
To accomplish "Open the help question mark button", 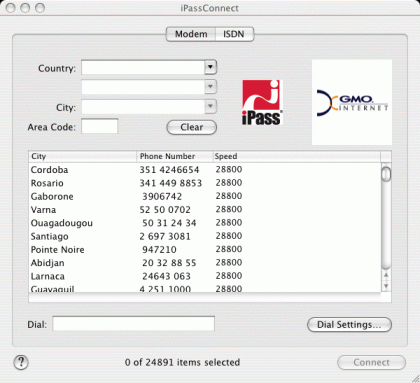I will click(x=21, y=362).
